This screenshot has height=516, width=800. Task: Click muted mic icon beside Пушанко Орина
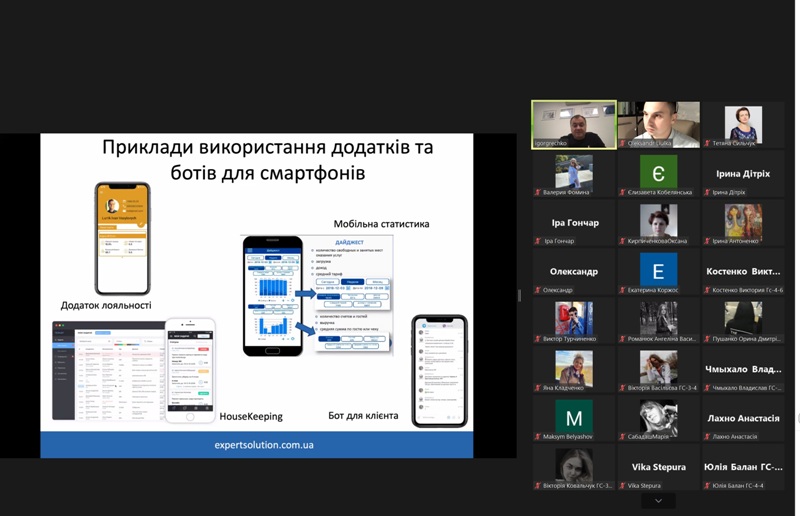point(707,339)
